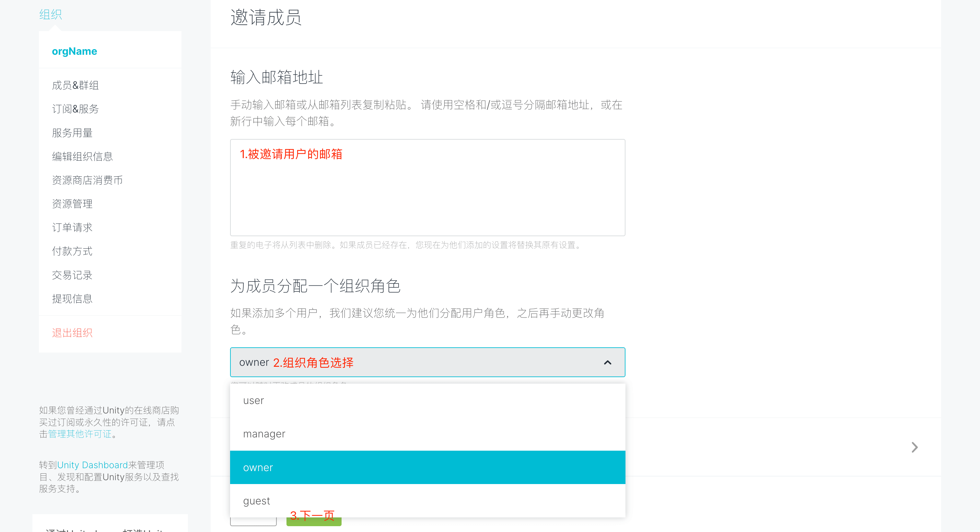The image size is (980, 532).
Task: Select user role from dropdown list
Action: (253, 400)
